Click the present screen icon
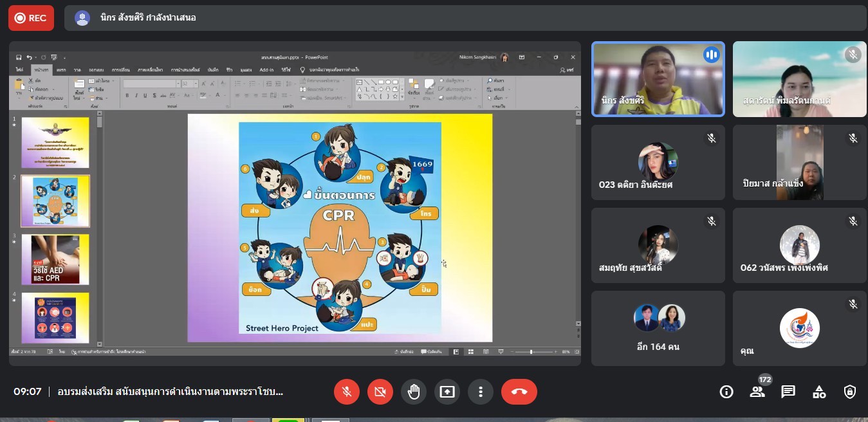 [x=447, y=391]
